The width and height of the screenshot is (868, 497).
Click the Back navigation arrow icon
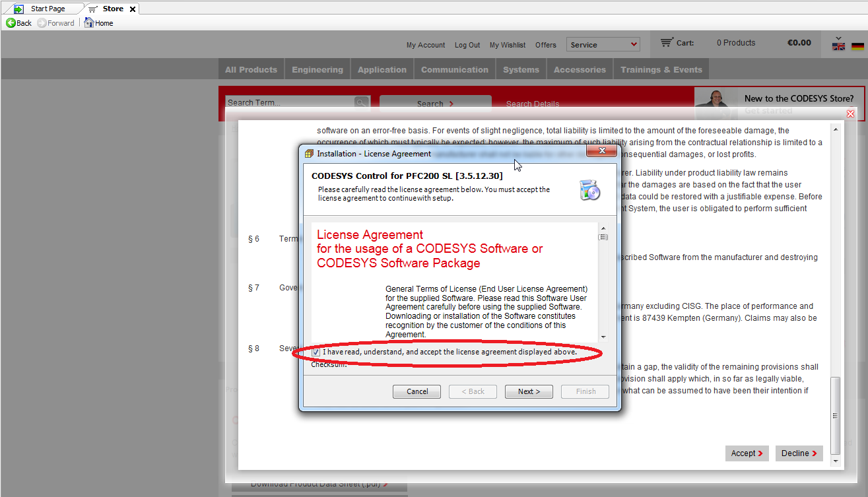11,23
